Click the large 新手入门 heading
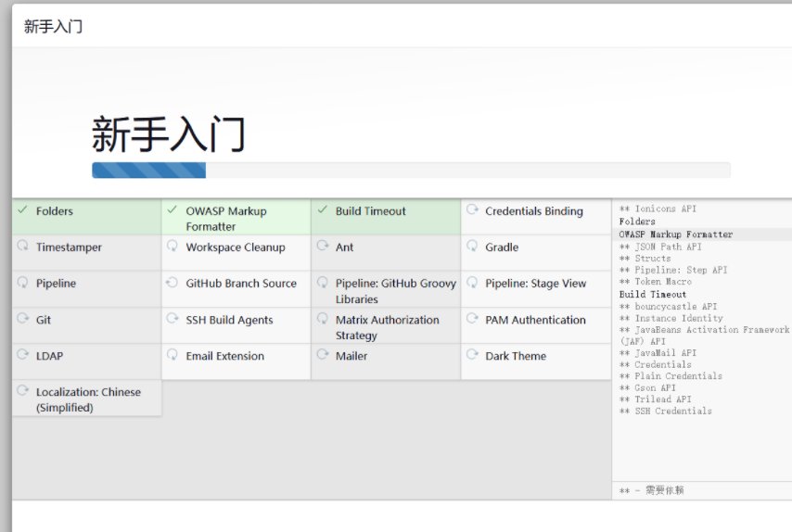This screenshot has width=792, height=532. 168,133
